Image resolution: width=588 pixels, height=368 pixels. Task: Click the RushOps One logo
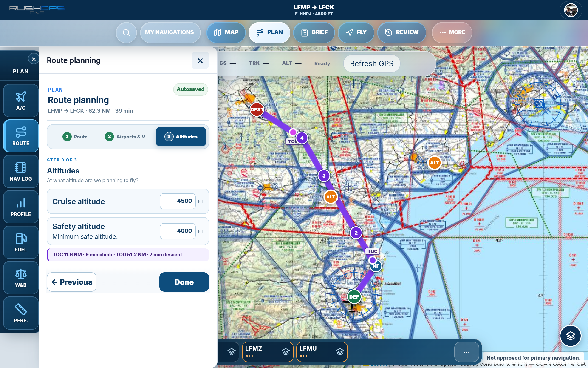[x=37, y=10]
